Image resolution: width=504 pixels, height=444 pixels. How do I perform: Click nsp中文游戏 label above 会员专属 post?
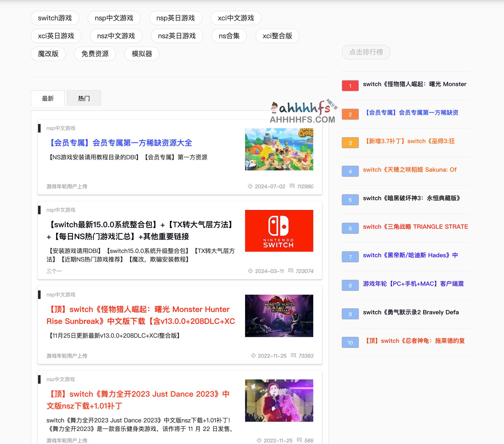click(x=61, y=128)
